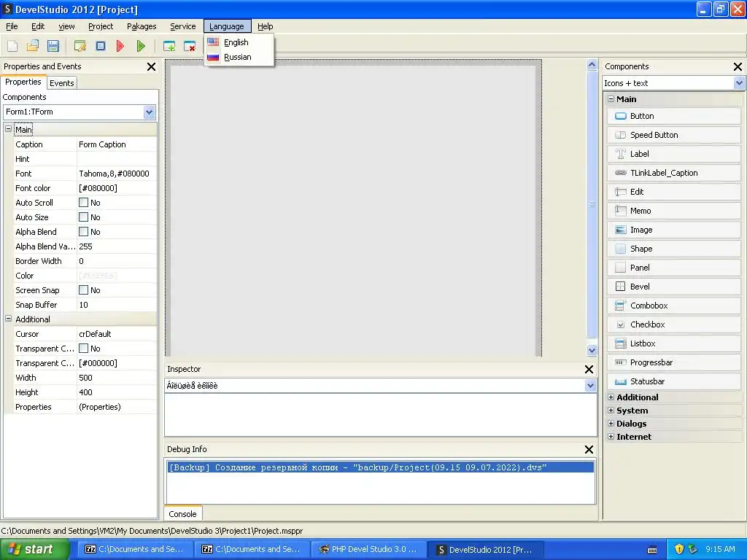Run project with red play icon
The height and width of the screenshot is (560, 747).
tap(120, 46)
